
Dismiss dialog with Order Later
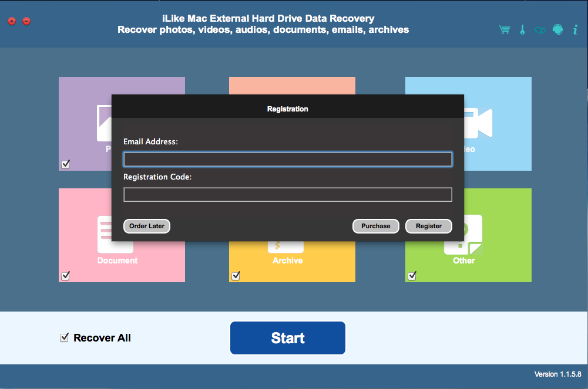(x=147, y=226)
